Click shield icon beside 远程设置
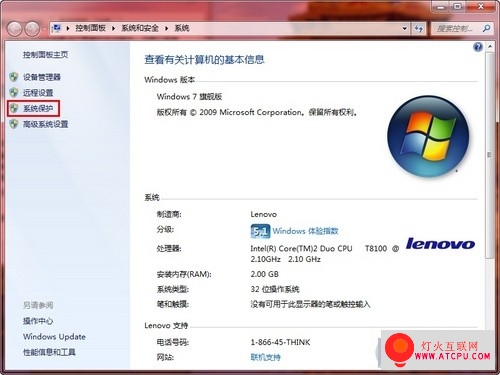The image size is (500, 375). point(14,92)
